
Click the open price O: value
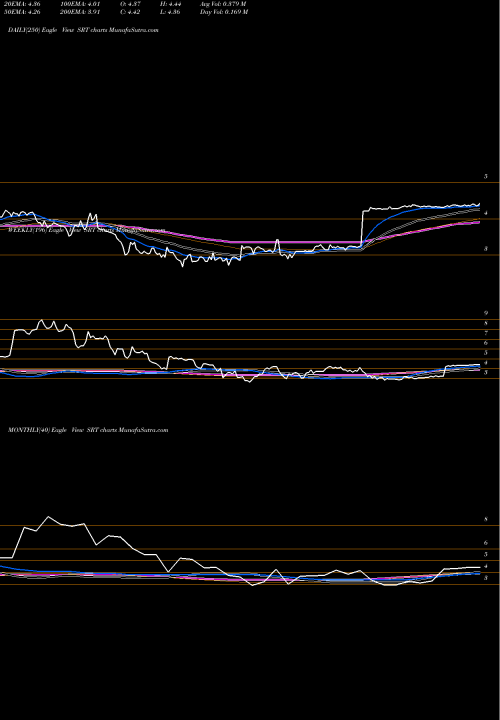(130, 4)
